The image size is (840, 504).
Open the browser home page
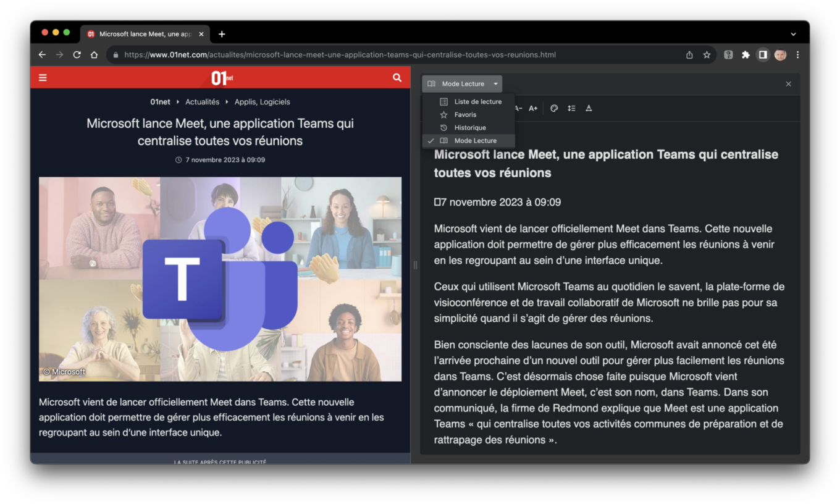(94, 54)
